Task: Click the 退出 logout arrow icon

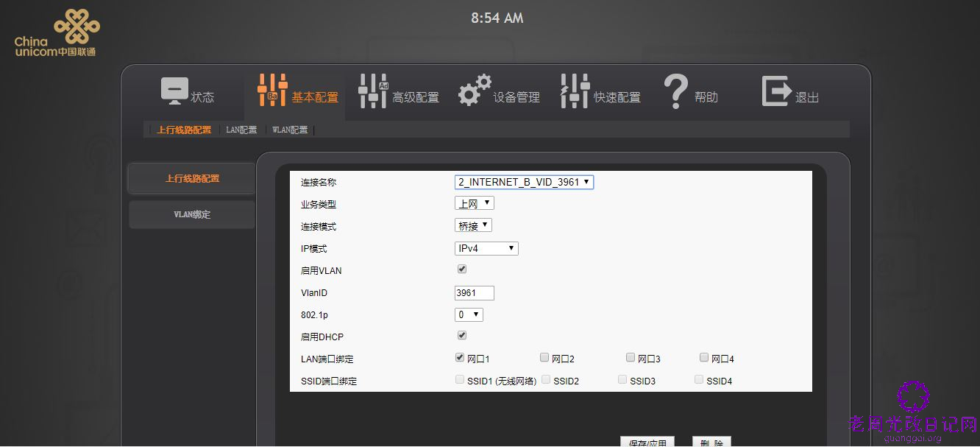Action: (x=776, y=91)
